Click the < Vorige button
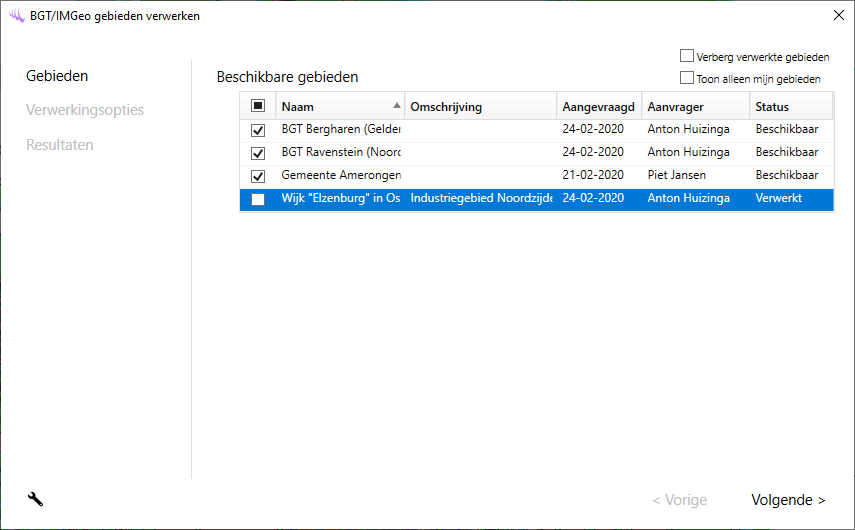Image resolution: width=855 pixels, height=530 pixels. click(x=679, y=500)
